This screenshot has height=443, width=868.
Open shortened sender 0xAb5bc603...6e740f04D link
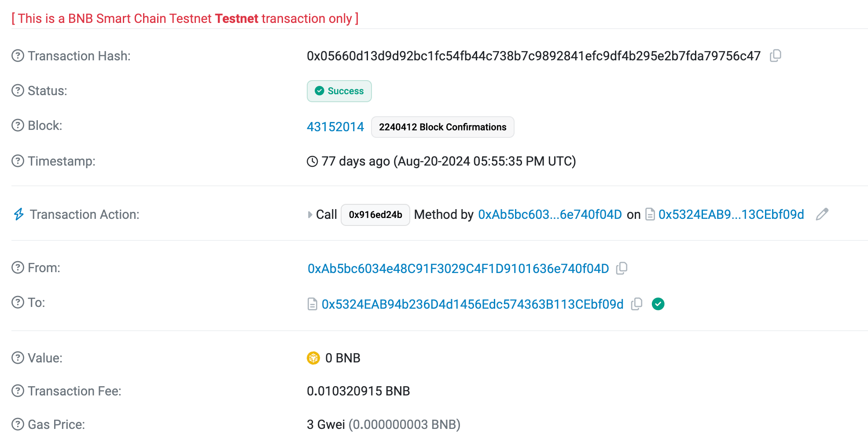tap(550, 214)
